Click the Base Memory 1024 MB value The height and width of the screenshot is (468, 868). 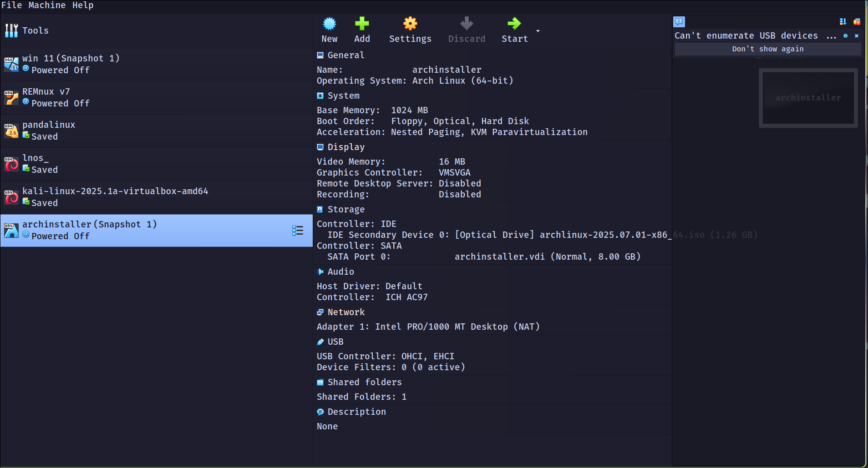coord(410,110)
